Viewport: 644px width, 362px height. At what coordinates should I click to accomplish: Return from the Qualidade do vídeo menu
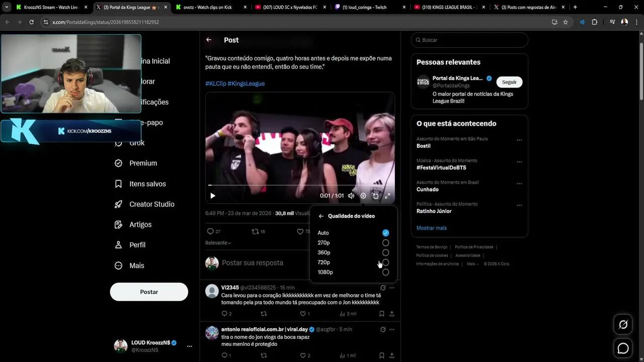coord(321,216)
